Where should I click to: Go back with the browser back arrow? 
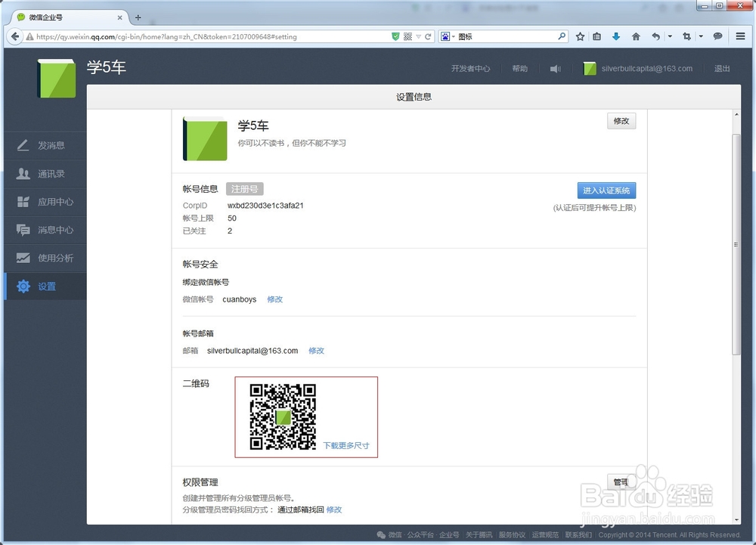click(15, 36)
